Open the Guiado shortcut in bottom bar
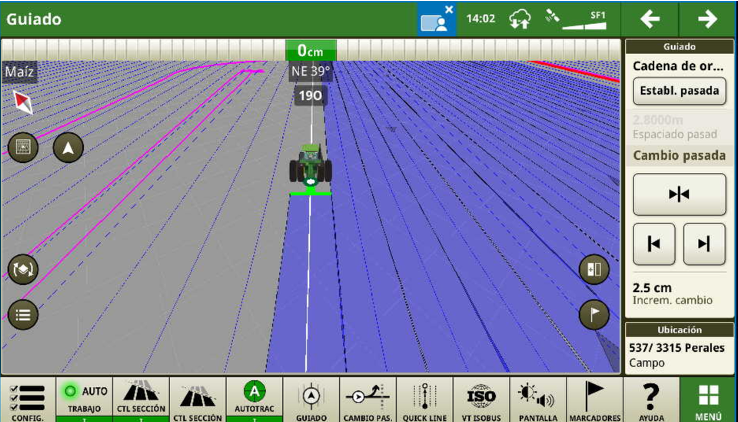 tap(311, 399)
